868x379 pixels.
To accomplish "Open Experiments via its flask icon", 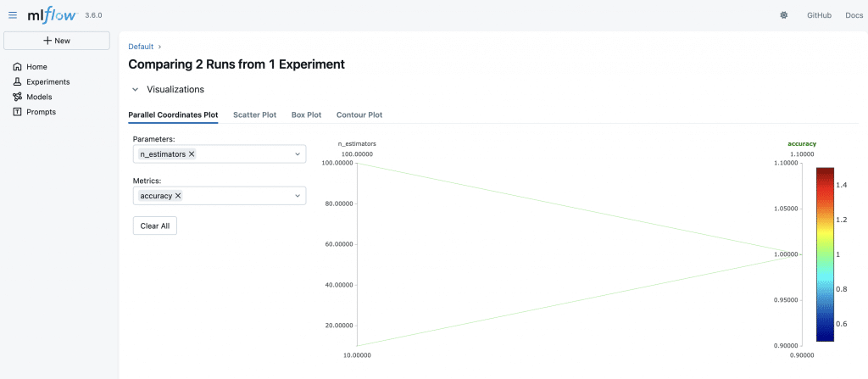I will point(17,82).
